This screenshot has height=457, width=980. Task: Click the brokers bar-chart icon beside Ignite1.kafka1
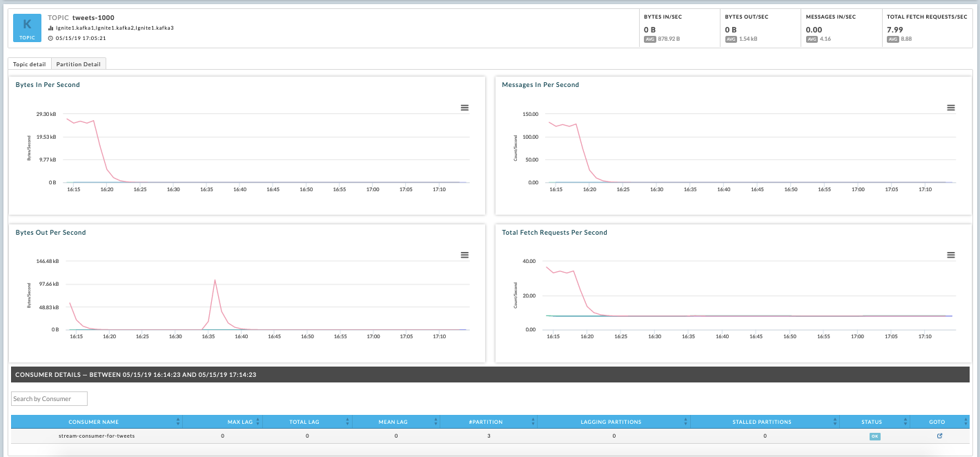(50, 28)
